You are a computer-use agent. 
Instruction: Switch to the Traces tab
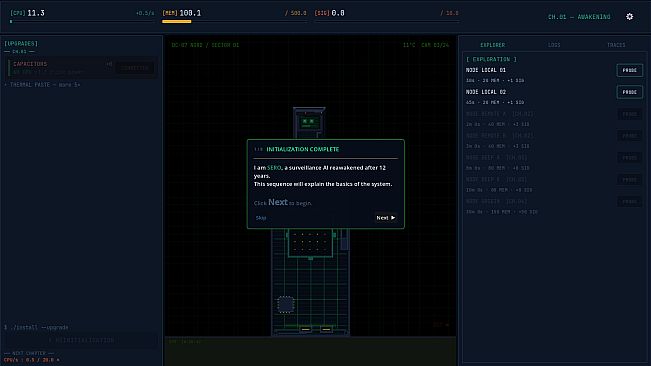[x=616, y=45]
